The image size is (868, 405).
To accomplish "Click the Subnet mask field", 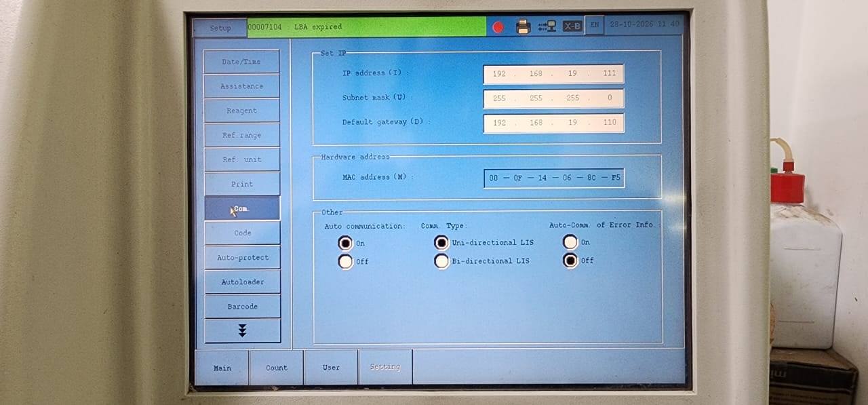I will (553, 98).
